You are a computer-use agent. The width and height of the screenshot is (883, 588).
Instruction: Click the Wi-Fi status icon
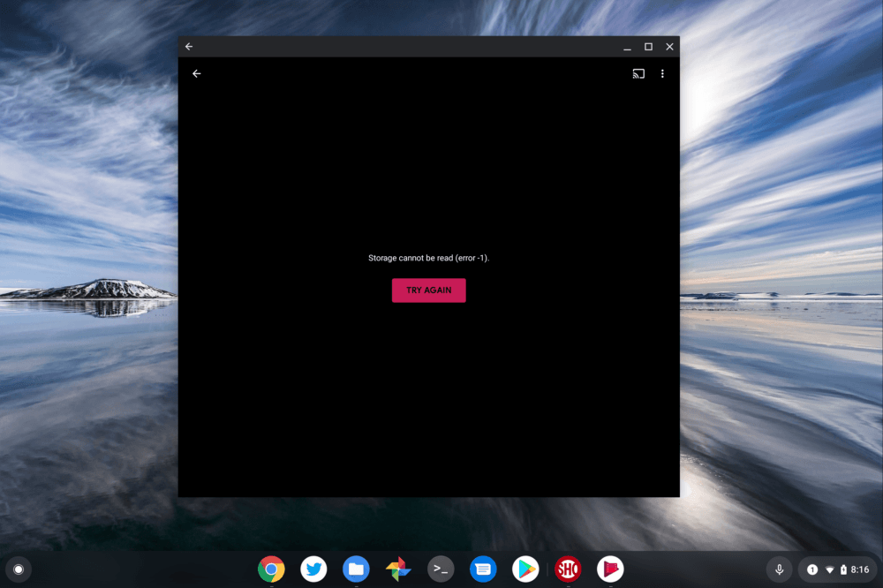[x=829, y=570]
